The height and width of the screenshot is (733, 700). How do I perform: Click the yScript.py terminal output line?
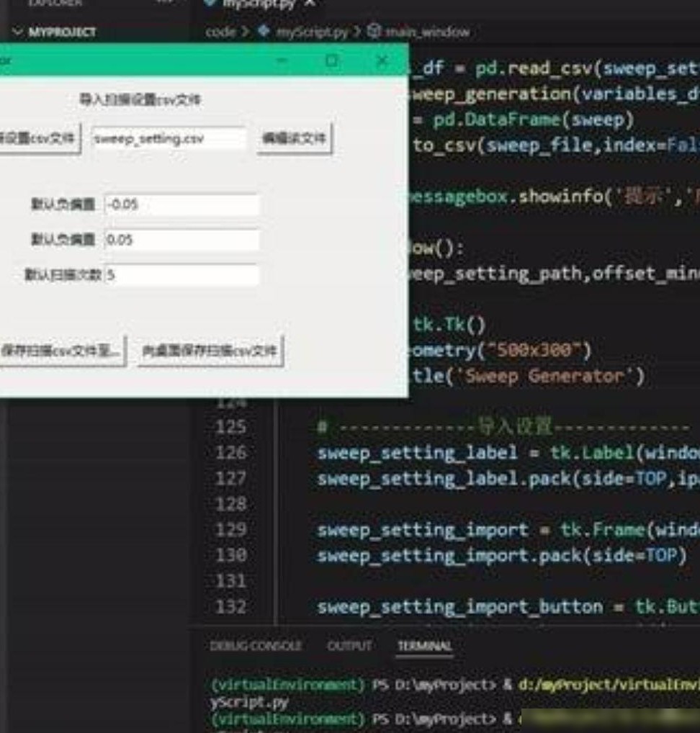[249, 702]
